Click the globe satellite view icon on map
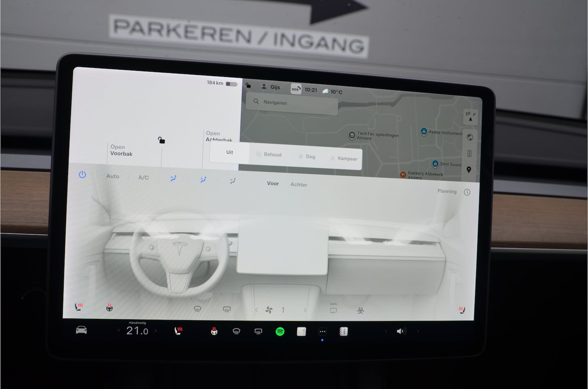The image size is (588, 389). [x=470, y=137]
